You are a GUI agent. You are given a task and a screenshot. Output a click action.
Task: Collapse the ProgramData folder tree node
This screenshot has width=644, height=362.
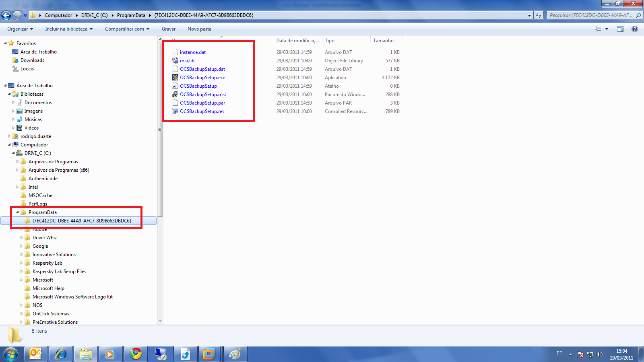click(17, 212)
